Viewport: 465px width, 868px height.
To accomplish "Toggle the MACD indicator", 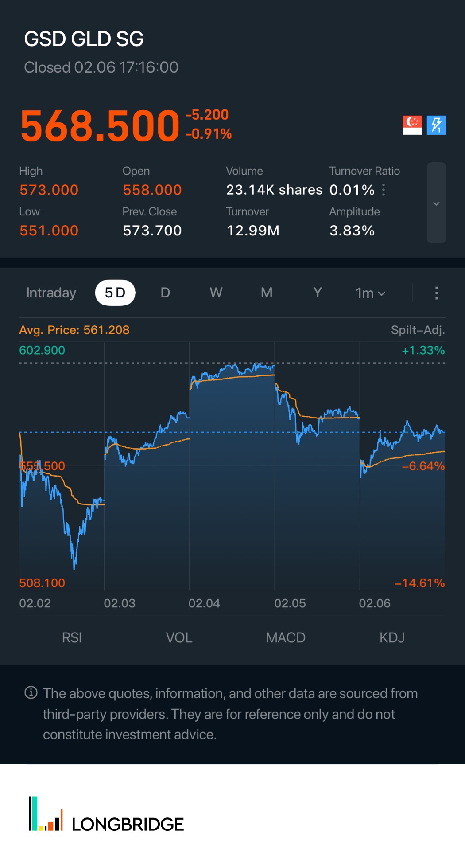I will (286, 637).
